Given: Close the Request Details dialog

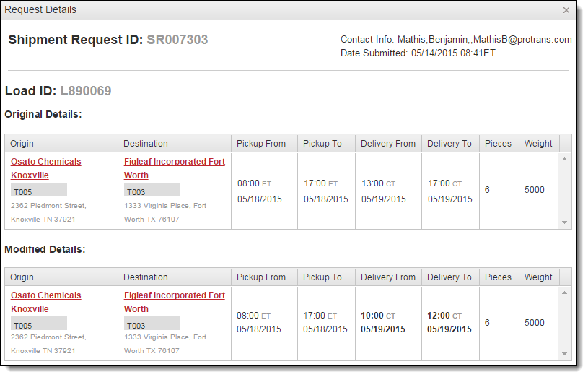Looking at the screenshot, I should point(566,10).
